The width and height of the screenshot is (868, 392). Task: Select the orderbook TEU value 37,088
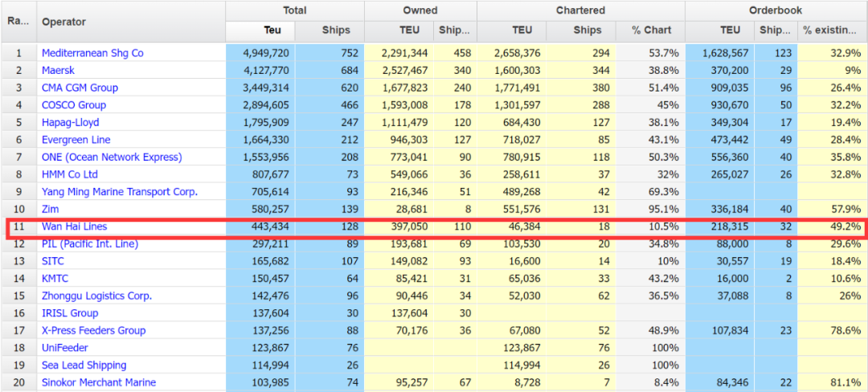[x=732, y=296]
